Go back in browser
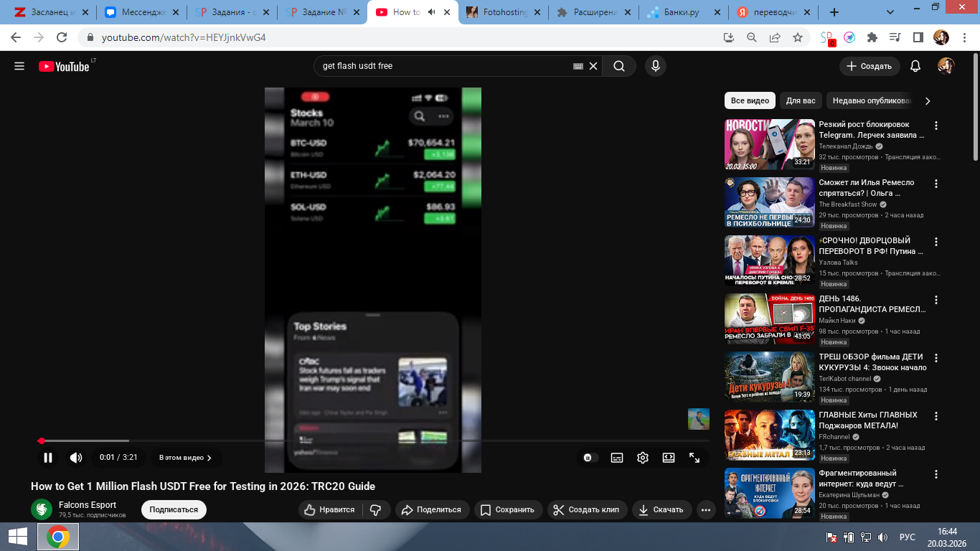Viewport: 980px width, 551px height. point(16,37)
